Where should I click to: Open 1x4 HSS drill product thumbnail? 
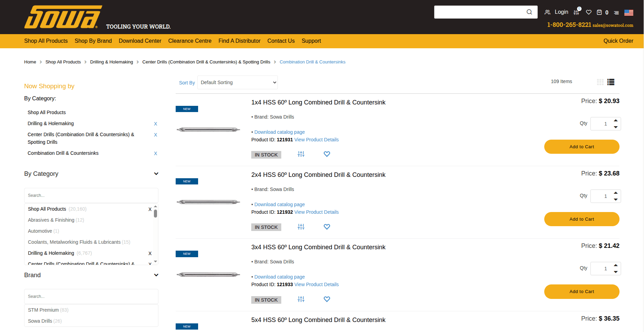point(208,130)
